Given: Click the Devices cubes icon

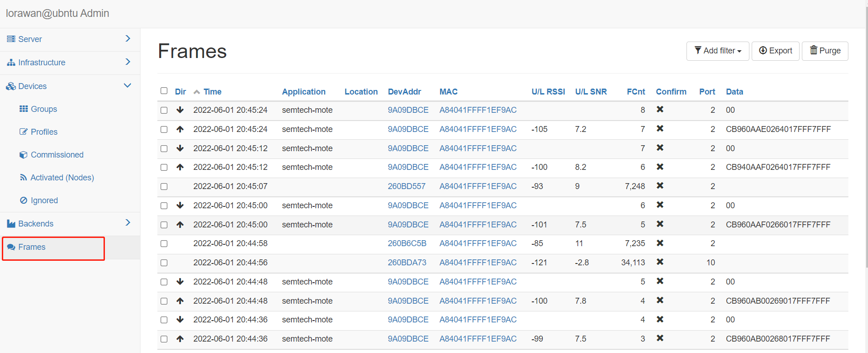Looking at the screenshot, I should pyautogui.click(x=11, y=86).
